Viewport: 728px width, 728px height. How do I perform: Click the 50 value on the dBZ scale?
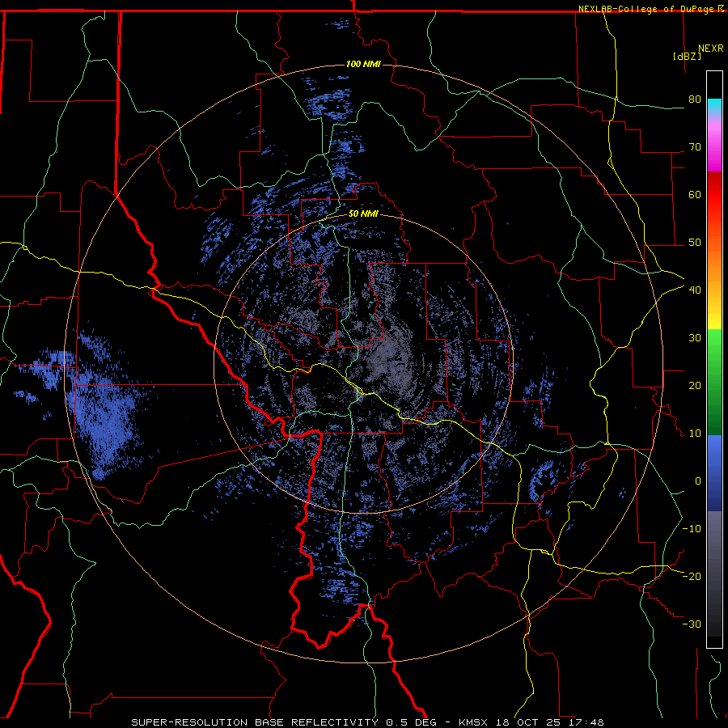[695, 243]
